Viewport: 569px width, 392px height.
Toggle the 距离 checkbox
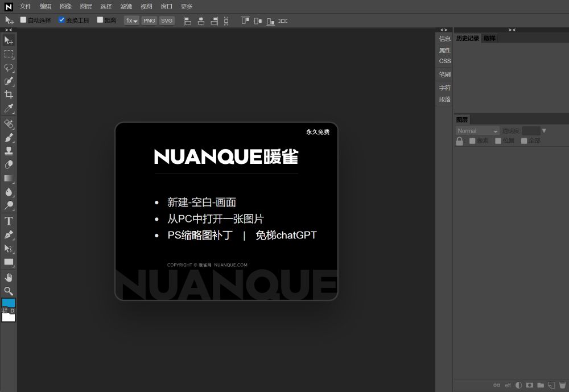(x=100, y=20)
